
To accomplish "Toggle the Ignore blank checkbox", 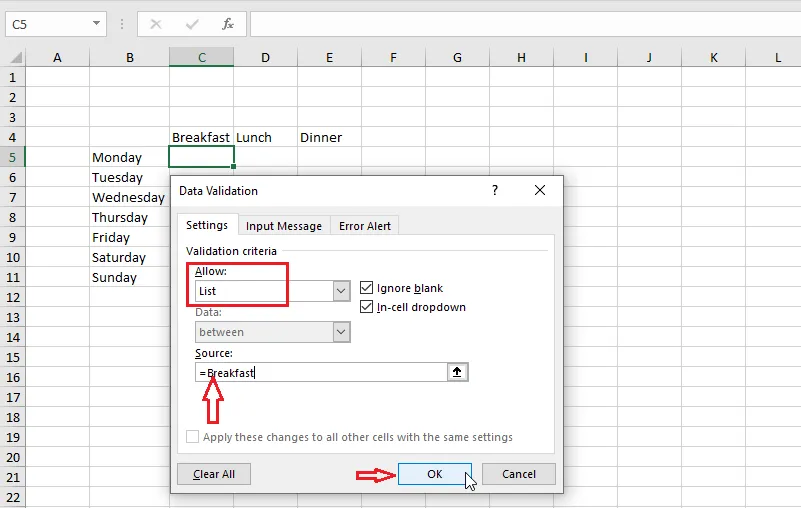I will [366, 288].
